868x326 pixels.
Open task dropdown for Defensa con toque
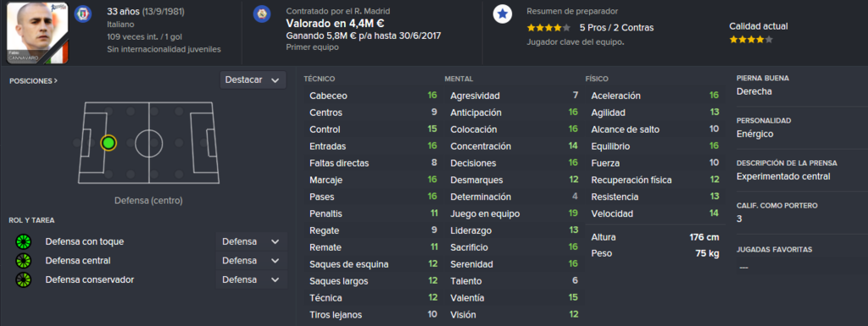click(251, 242)
